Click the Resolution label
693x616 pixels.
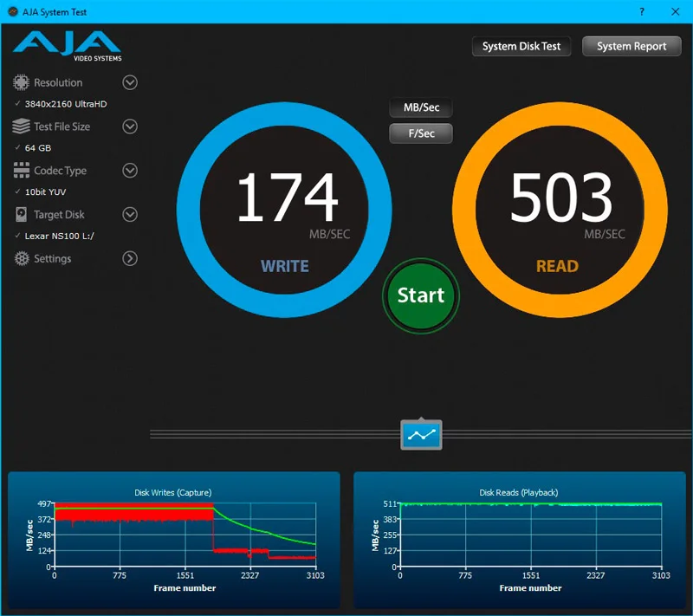58,82
